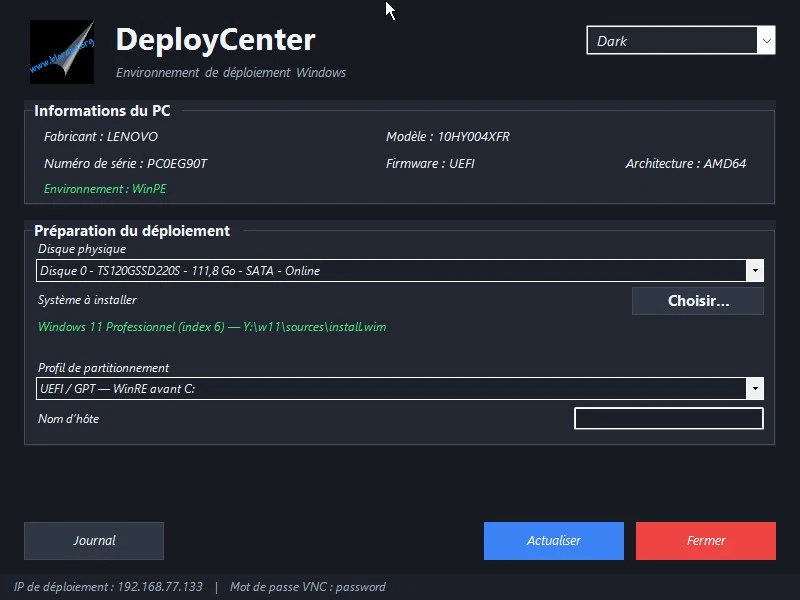Click the Fabricant : LENOVO text
This screenshot has height=600, width=800.
point(101,137)
